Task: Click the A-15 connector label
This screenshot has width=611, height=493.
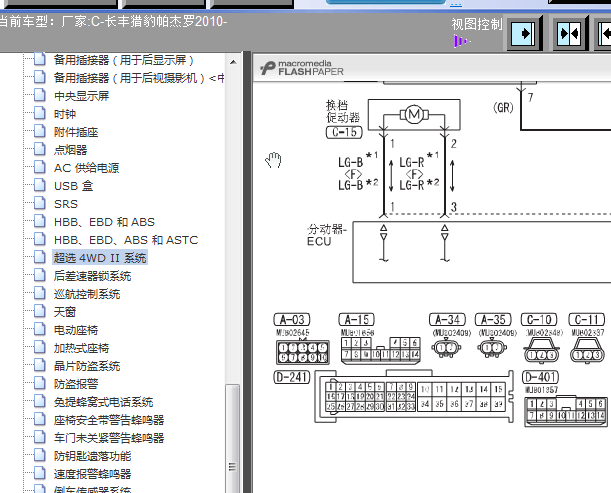Action: point(356,320)
